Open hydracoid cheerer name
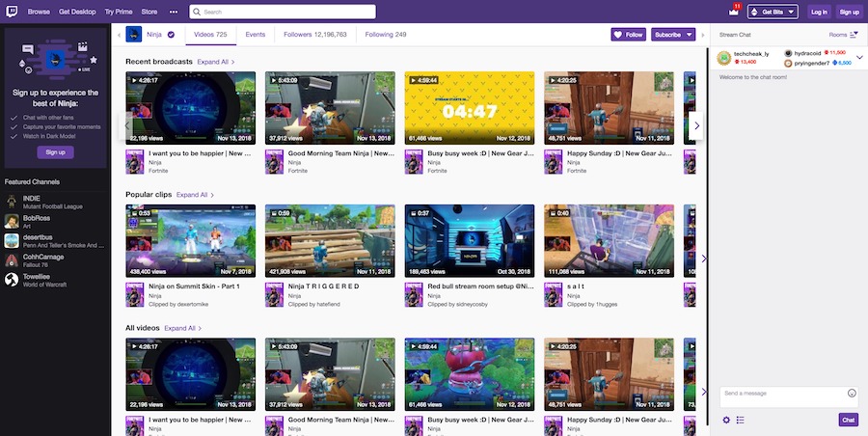Image resolution: width=868 pixels, height=436 pixels. point(806,53)
